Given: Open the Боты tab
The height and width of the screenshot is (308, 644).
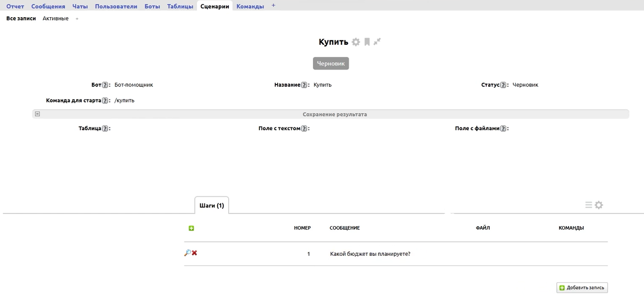Looking at the screenshot, I should click(x=152, y=6).
